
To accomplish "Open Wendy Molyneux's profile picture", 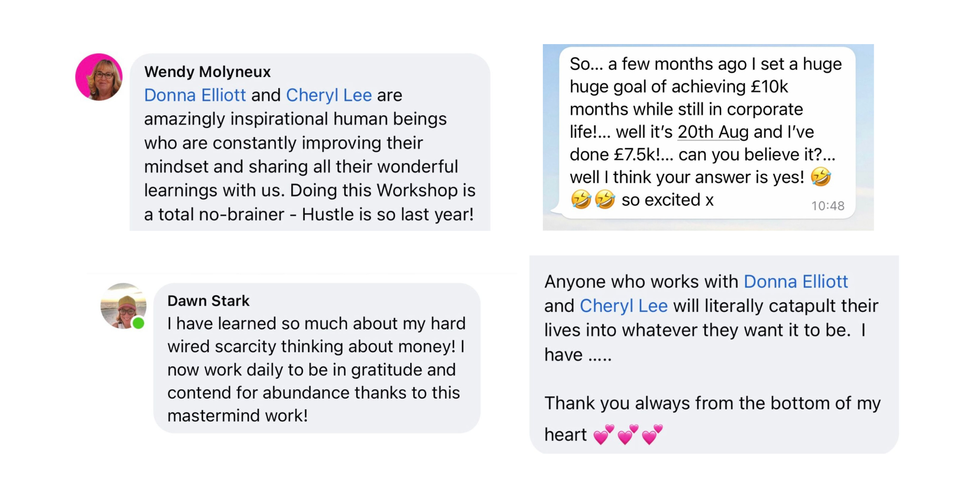I will coord(99,77).
